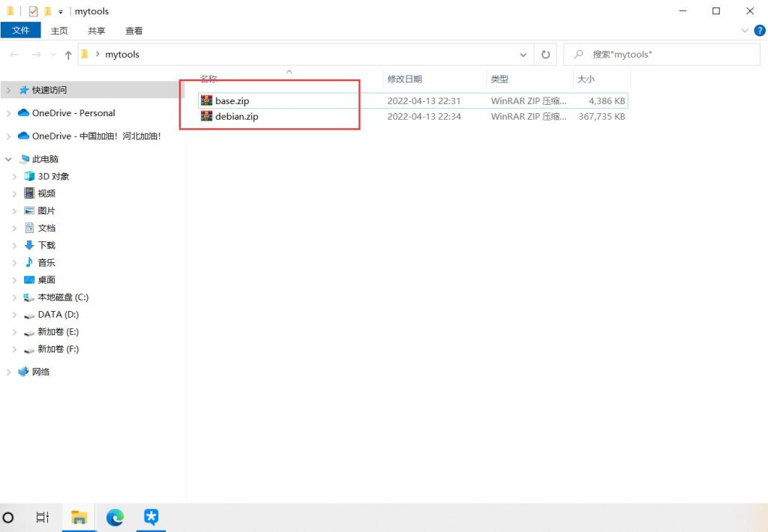Open Task View on the taskbar
Viewport: 768px width, 532px height.
pos(43,517)
